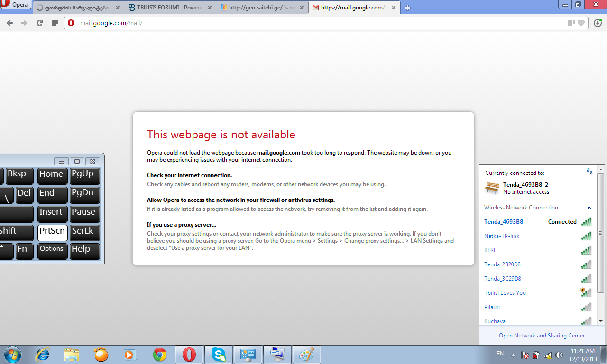The image size is (607, 364).
Task: Collapse the Wireless Network Connection section
Action: (589, 208)
